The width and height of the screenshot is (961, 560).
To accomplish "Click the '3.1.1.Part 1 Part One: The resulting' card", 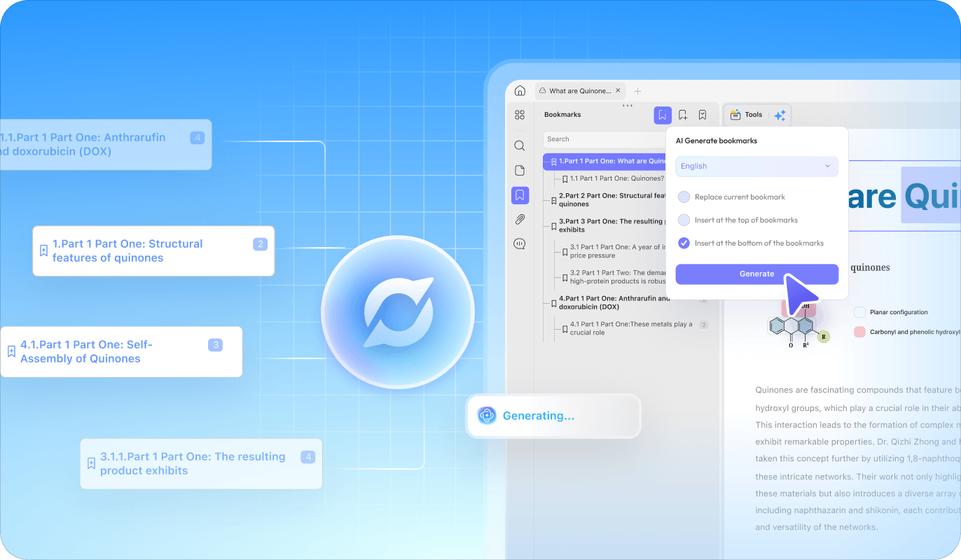I will click(x=201, y=463).
